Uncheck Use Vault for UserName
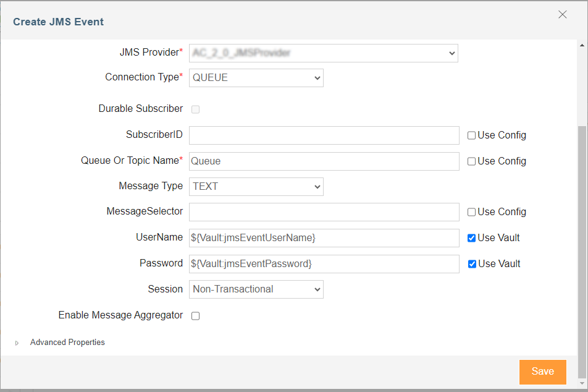 (472, 238)
